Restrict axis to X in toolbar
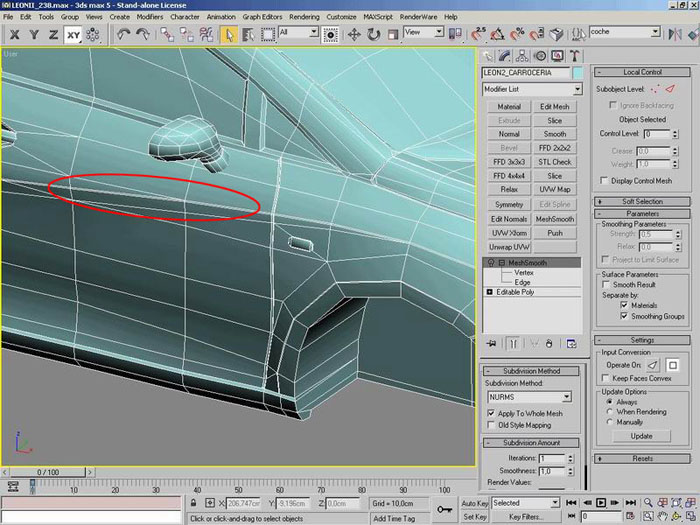 [13, 34]
